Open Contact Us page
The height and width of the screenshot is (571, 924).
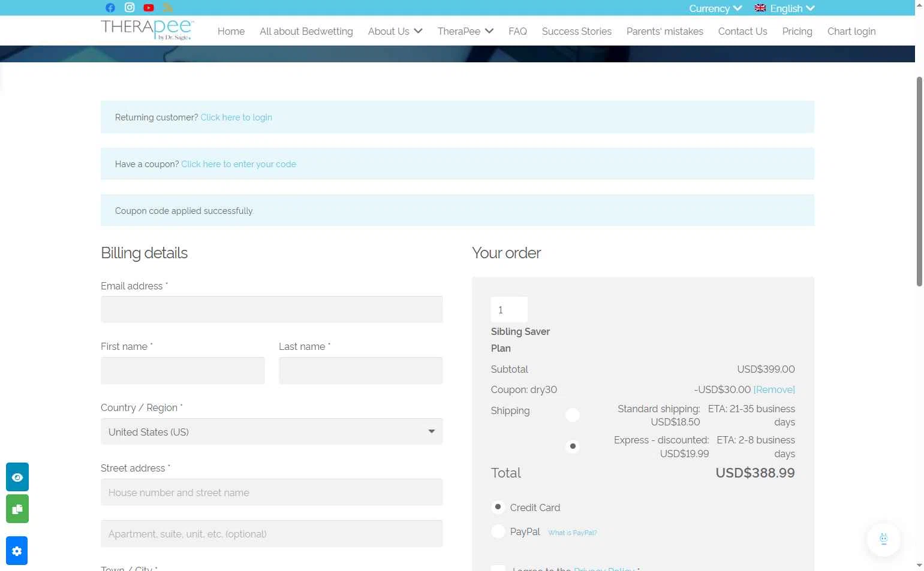pyautogui.click(x=742, y=31)
